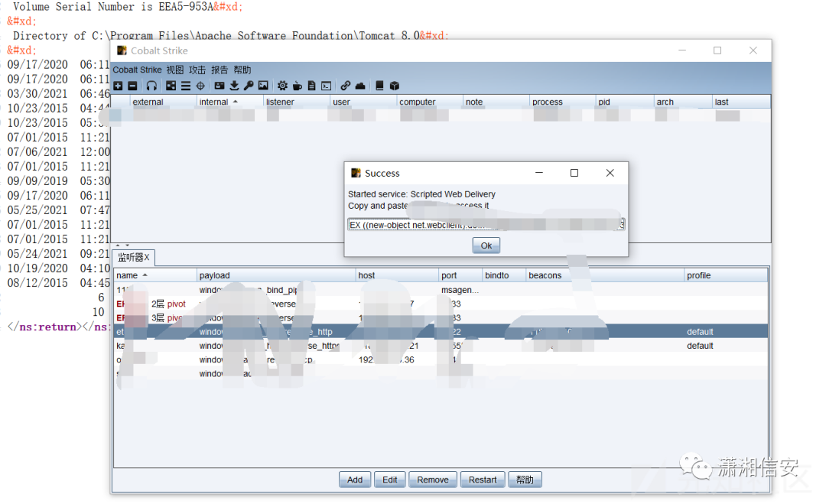
Task: Close the Success dialog window
Action: [x=610, y=173]
